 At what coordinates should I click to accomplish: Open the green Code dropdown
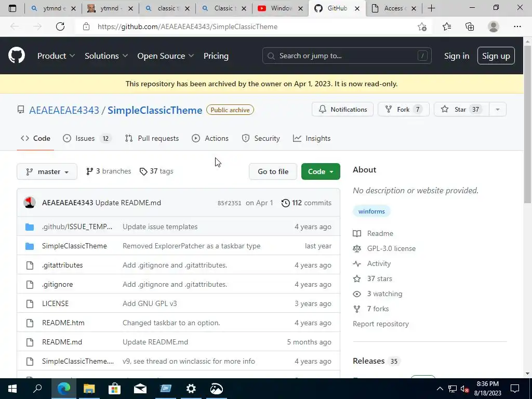(x=321, y=171)
